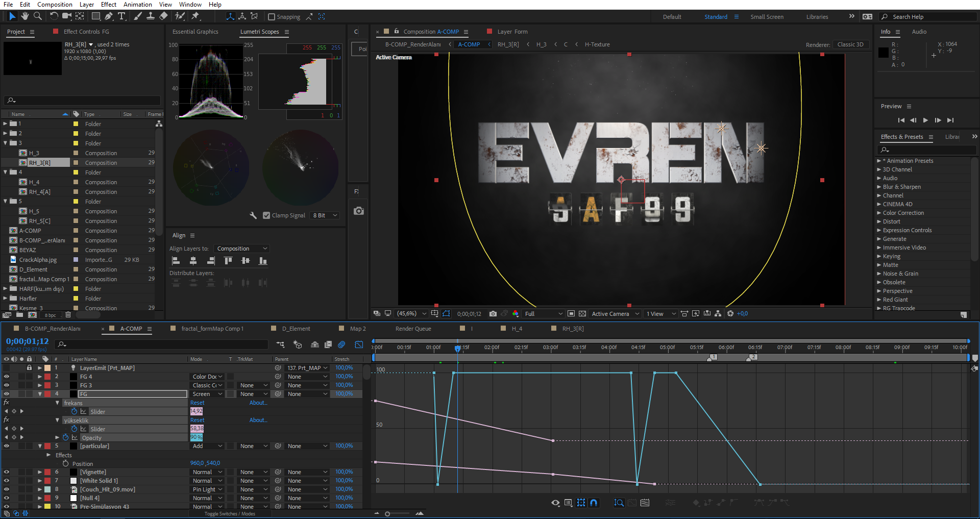Viewport: 980px width, 519px height.
Task: Choose the Libraries workspace
Action: click(817, 17)
